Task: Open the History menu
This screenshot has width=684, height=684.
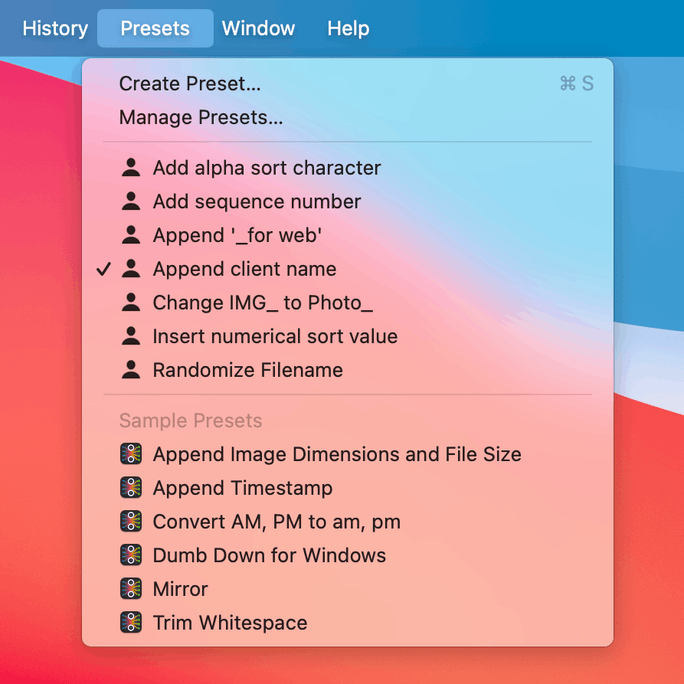Action: pyautogui.click(x=55, y=29)
